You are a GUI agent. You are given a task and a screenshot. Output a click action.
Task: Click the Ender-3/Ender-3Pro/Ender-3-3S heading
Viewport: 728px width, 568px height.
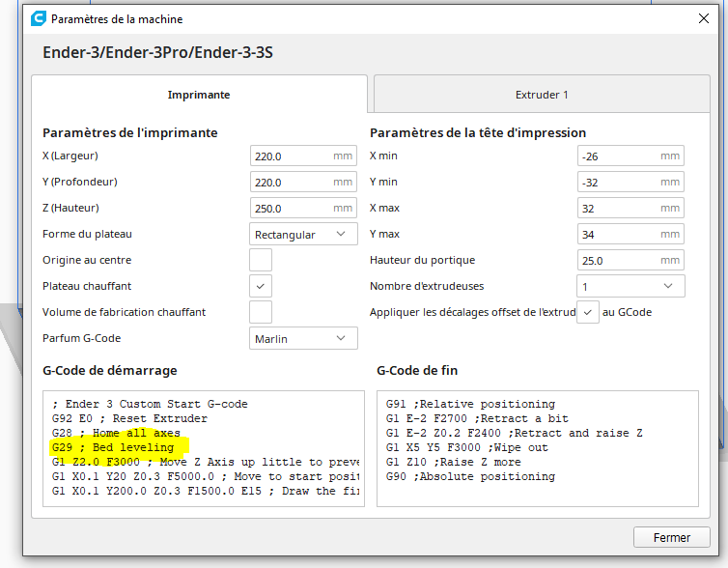point(157,52)
